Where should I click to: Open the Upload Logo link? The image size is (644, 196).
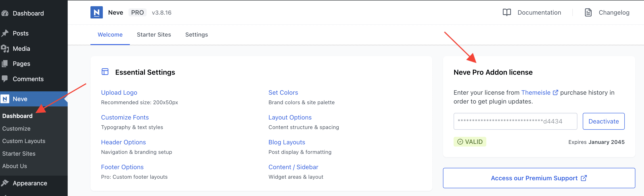[119, 92]
